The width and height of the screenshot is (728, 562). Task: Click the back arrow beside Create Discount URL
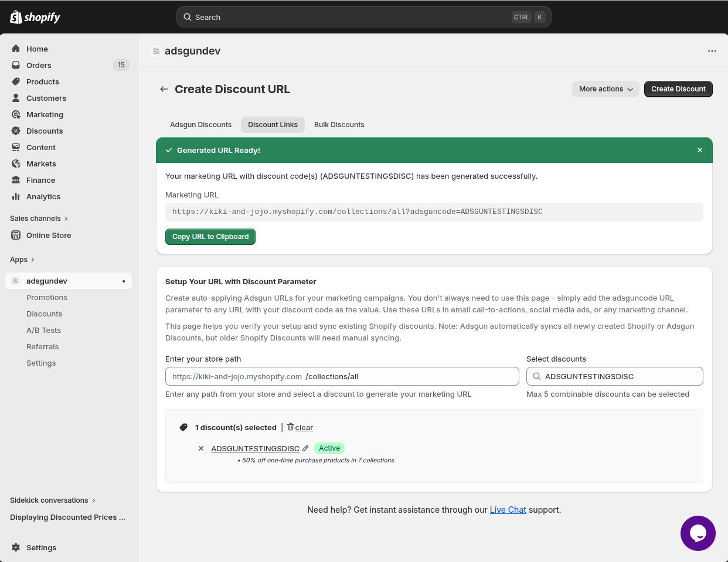(x=164, y=89)
